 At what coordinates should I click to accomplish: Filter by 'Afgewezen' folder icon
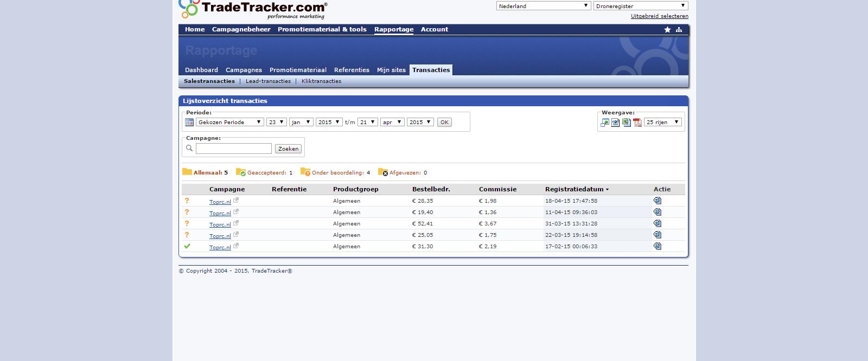click(x=383, y=172)
